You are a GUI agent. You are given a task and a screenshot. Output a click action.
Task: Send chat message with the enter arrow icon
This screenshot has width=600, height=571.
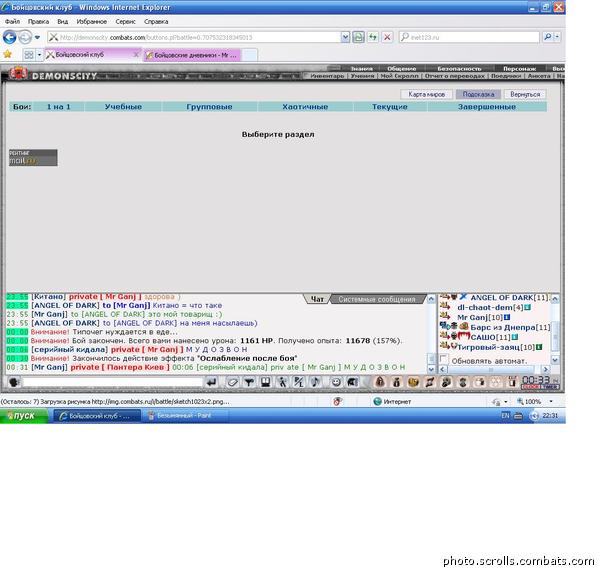211,382
